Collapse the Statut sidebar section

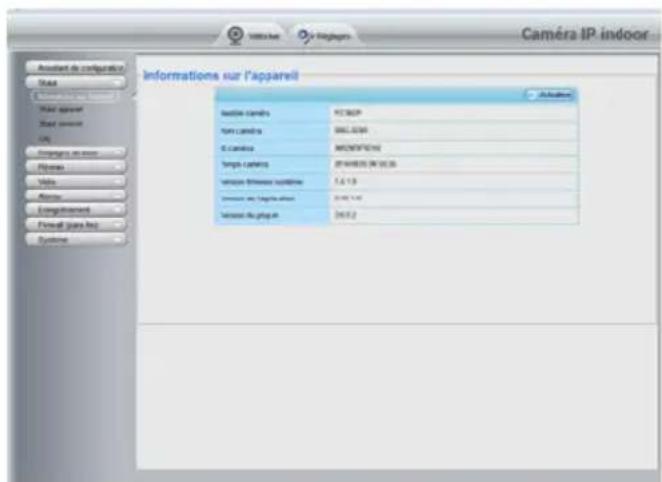click(x=76, y=82)
